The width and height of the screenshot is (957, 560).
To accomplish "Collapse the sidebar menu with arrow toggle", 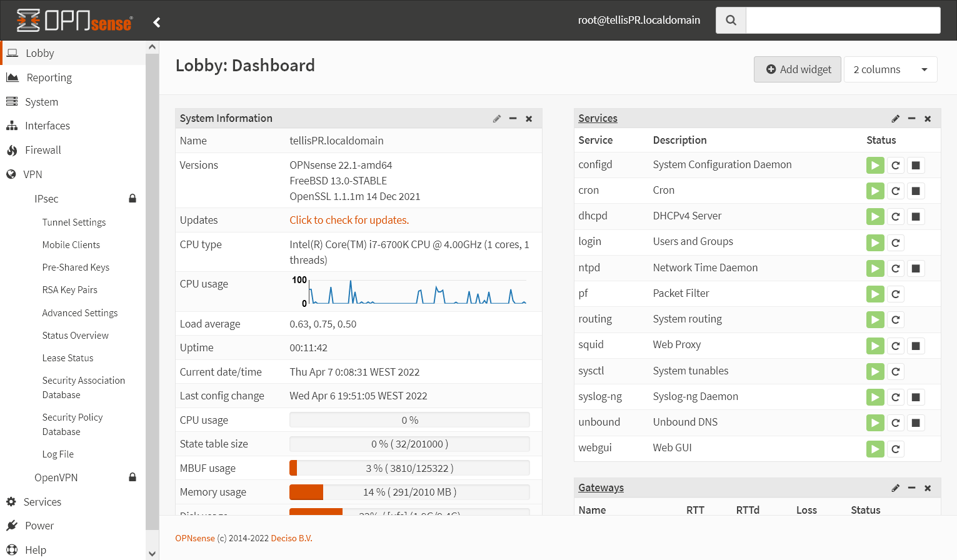I will pos(157,22).
